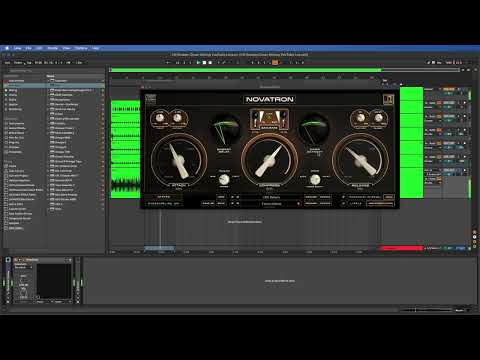
Task: Open the 1 Bar quantization dropdown
Action: pyautogui.click(x=79, y=62)
